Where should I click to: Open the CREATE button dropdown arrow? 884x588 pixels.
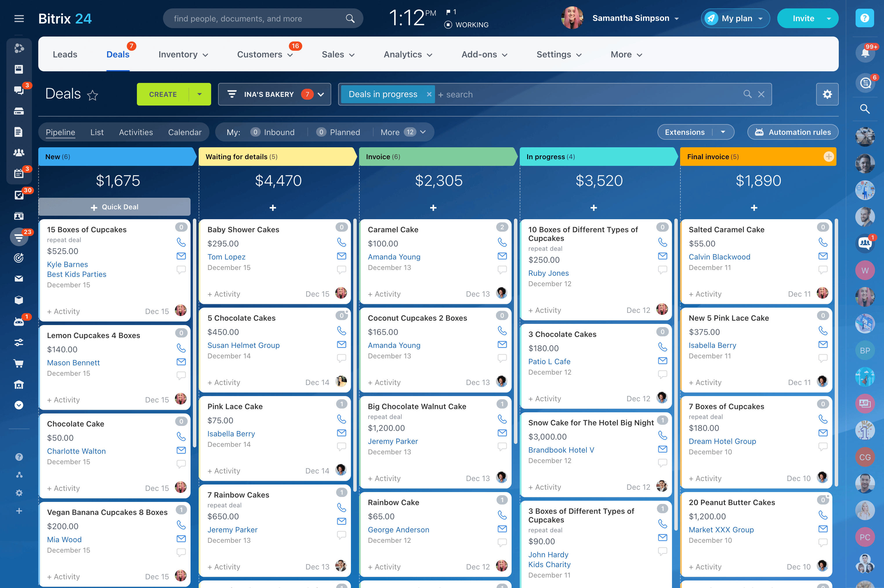tap(200, 95)
